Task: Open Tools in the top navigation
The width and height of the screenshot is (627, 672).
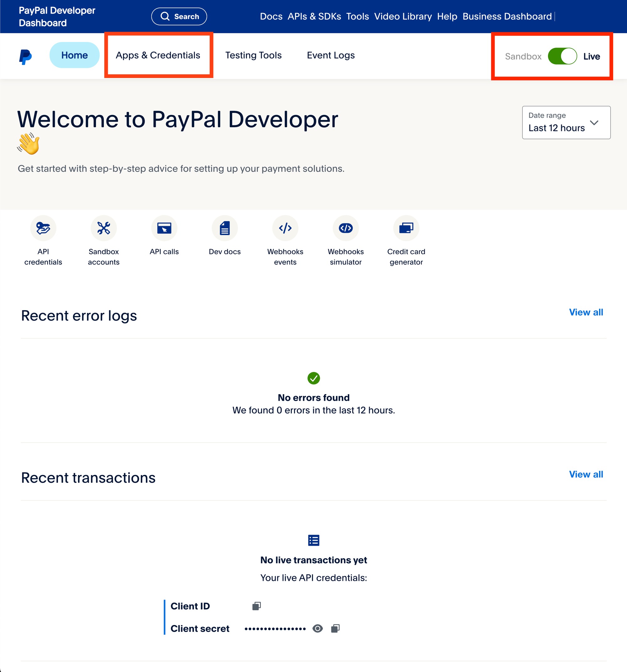Action: pos(357,16)
